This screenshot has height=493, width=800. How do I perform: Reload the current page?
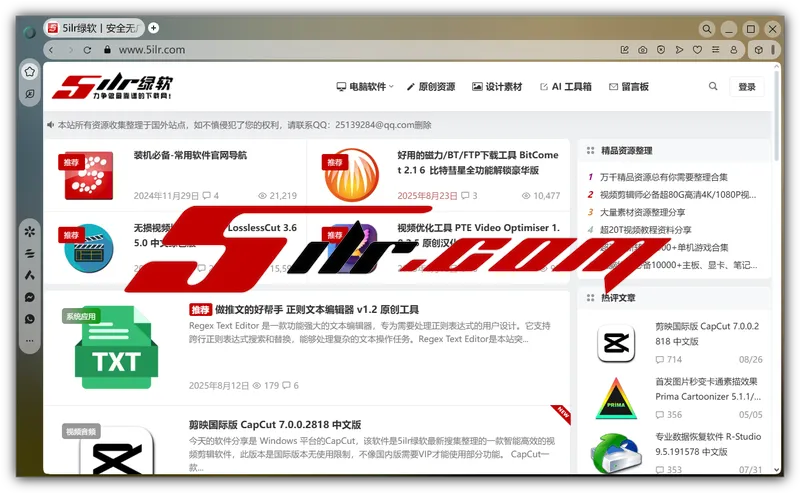click(87, 50)
